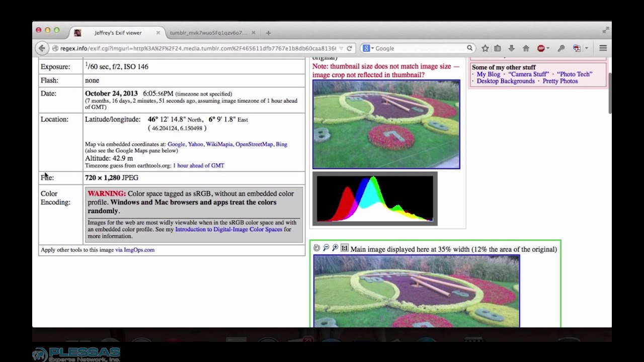Expand the Adblock Plus dropdown arrow
The height and width of the screenshot is (362, 644).
pyautogui.click(x=547, y=48)
